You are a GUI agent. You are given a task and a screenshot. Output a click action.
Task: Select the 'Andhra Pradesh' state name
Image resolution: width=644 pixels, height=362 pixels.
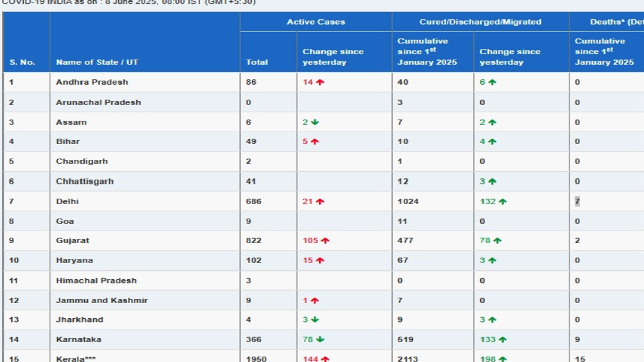pyautogui.click(x=92, y=82)
